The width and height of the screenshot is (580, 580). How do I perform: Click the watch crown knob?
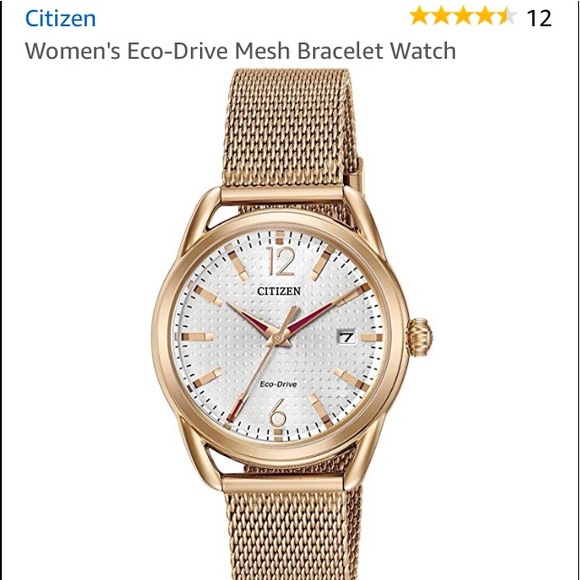[x=420, y=337]
